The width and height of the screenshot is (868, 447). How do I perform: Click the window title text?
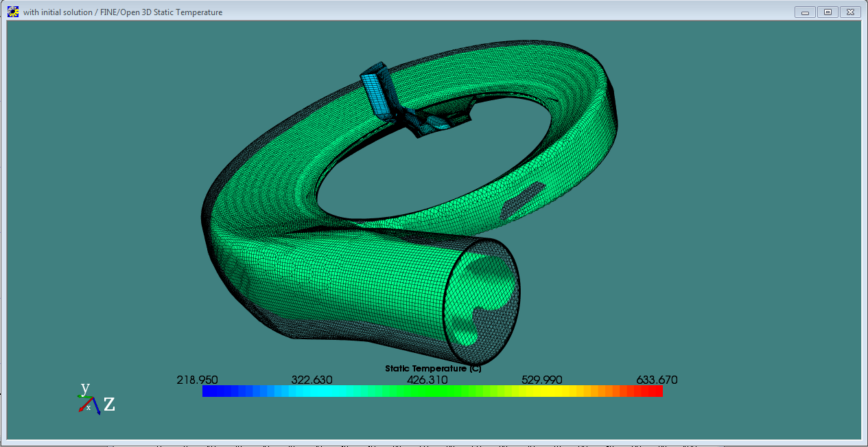pos(123,12)
